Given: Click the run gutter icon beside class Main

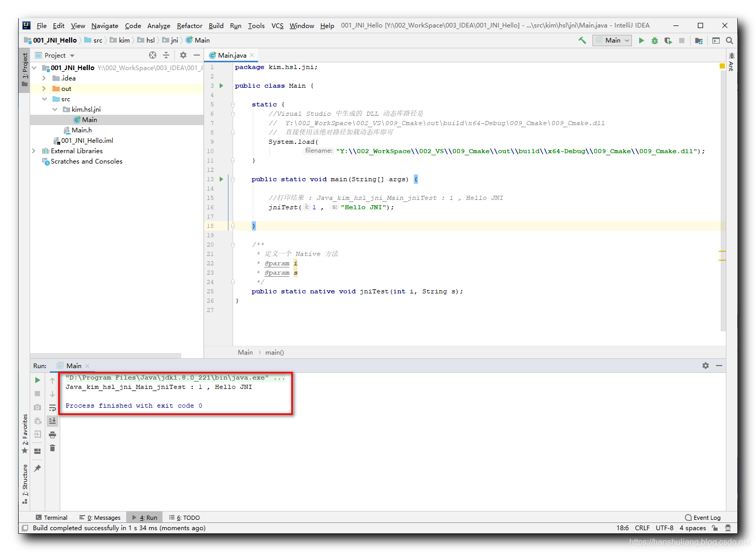Looking at the screenshot, I should click(221, 86).
